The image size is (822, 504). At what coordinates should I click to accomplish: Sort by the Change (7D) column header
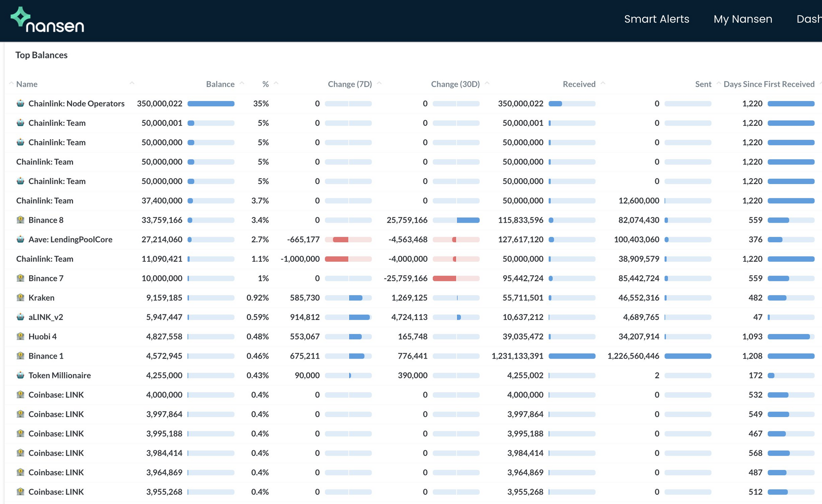click(350, 84)
